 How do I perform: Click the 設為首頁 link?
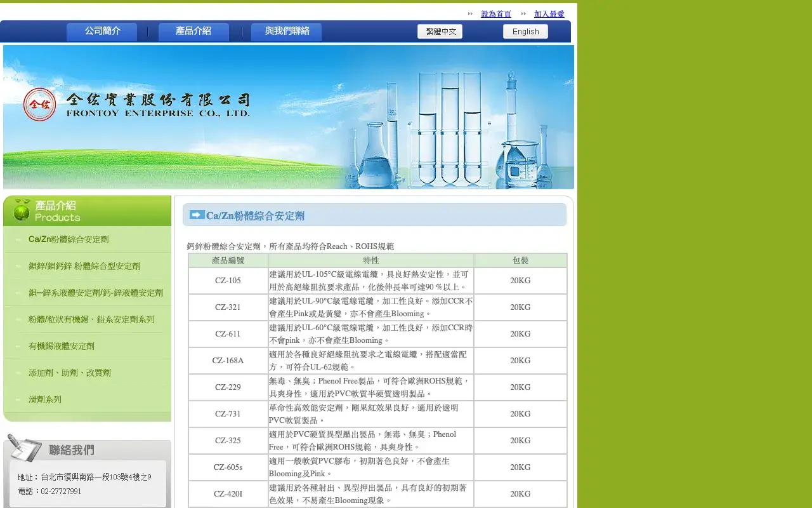click(496, 14)
